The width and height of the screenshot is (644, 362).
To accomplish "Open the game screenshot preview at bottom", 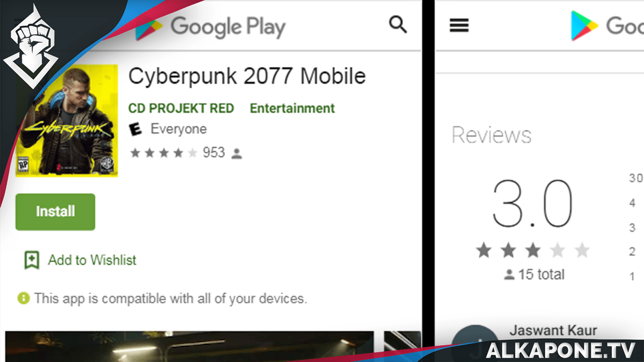I will (189, 346).
